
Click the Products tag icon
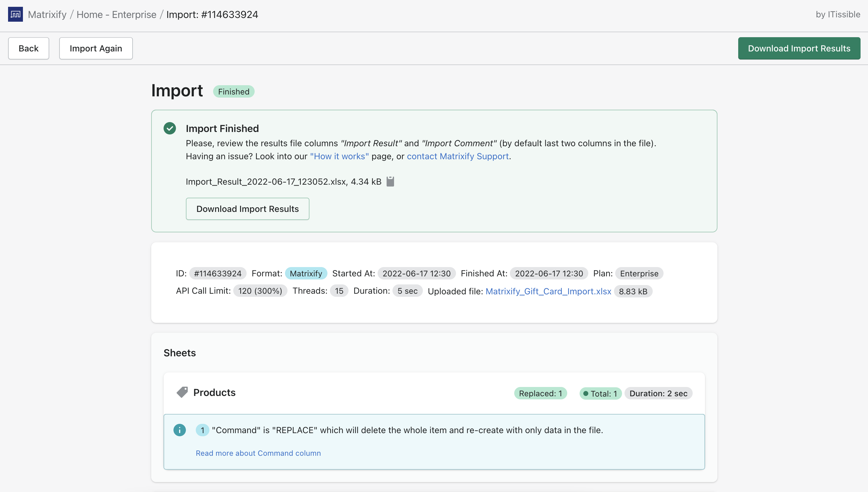[182, 392]
